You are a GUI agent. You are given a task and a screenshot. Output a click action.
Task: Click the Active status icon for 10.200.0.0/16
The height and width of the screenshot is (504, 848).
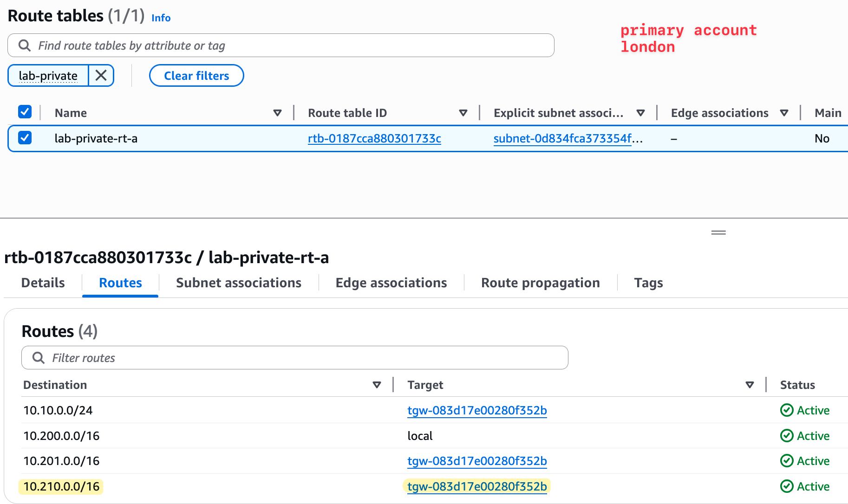(787, 436)
